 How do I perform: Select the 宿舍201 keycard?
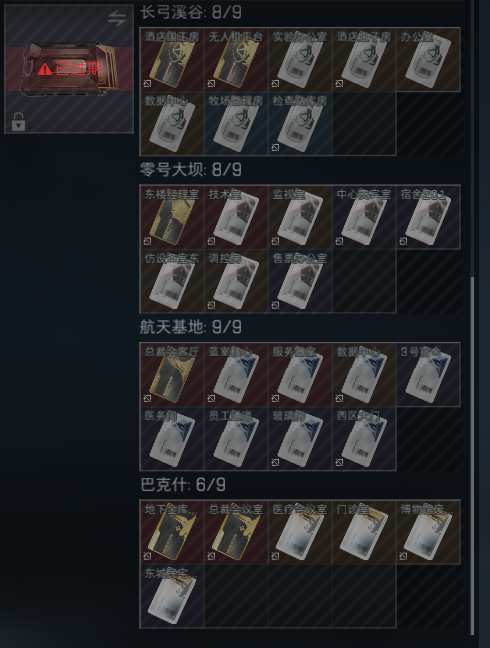428,217
